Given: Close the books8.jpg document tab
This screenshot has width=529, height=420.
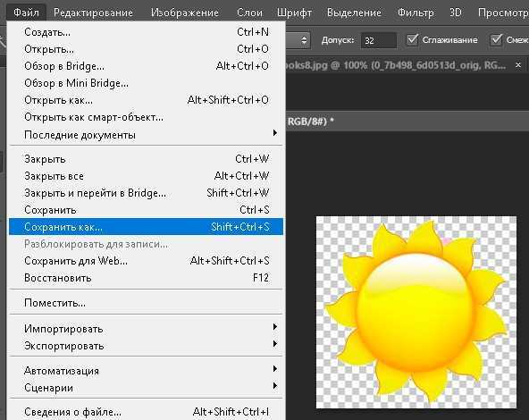Looking at the screenshot, I should coord(518,64).
